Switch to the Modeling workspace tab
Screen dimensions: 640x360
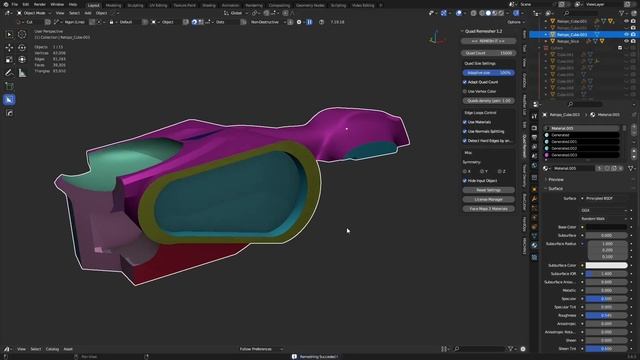click(x=113, y=5)
